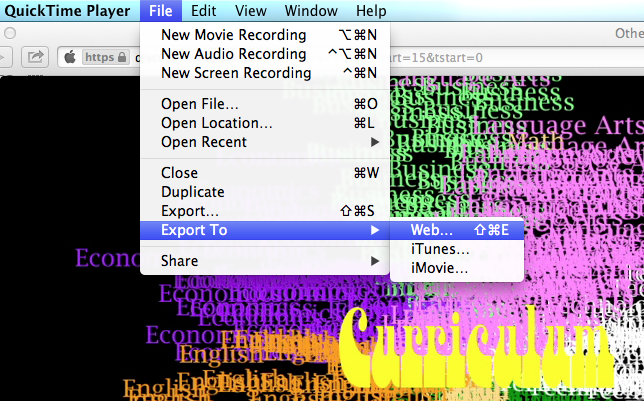The width and height of the screenshot is (644, 401).
Task: Click the round gray window button at top left
Action: click(10, 33)
